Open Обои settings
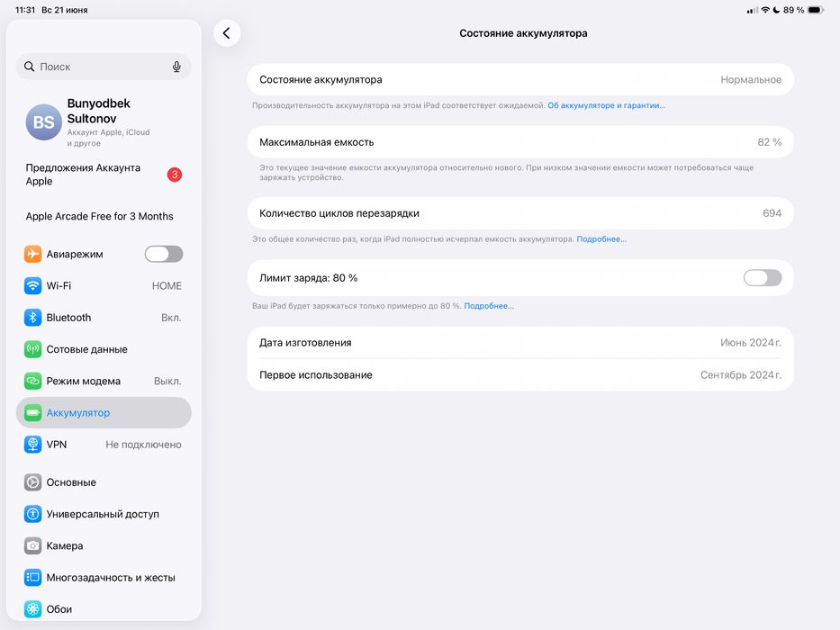 tap(104, 609)
